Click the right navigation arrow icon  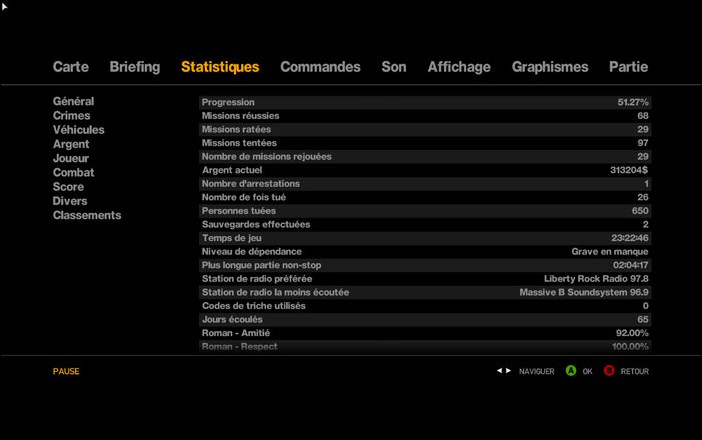click(508, 371)
